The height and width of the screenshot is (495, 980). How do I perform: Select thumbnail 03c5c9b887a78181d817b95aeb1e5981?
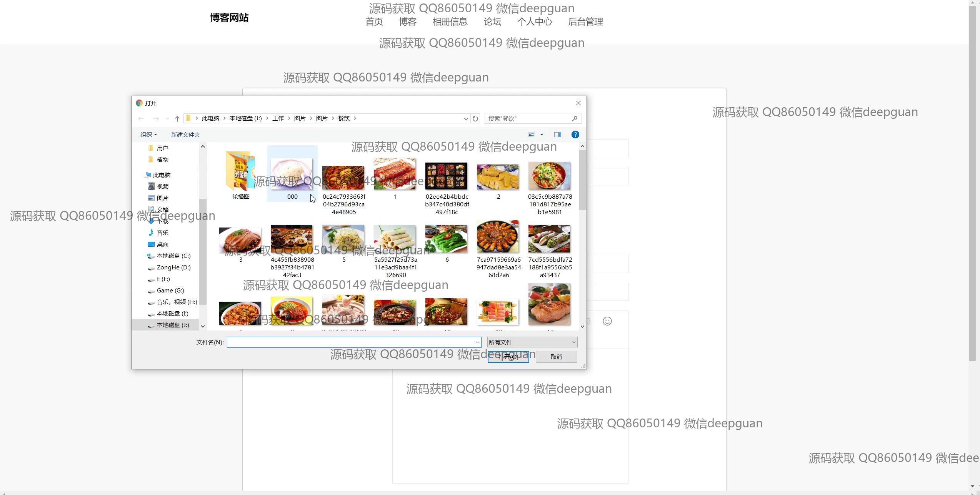click(x=550, y=176)
